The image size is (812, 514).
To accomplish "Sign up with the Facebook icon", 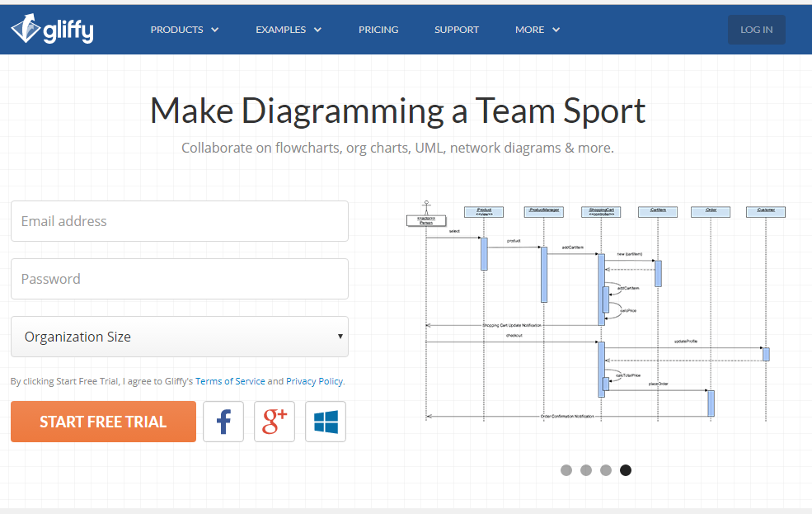I will [223, 422].
